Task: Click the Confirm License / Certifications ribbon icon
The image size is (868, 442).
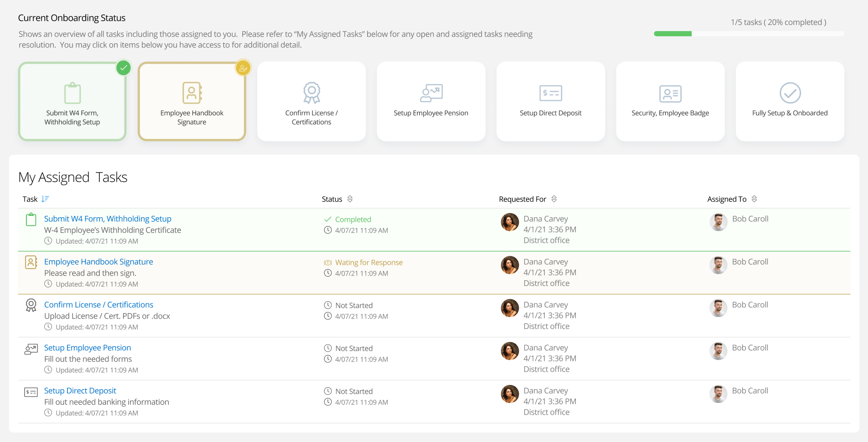Action: click(x=311, y=93)
